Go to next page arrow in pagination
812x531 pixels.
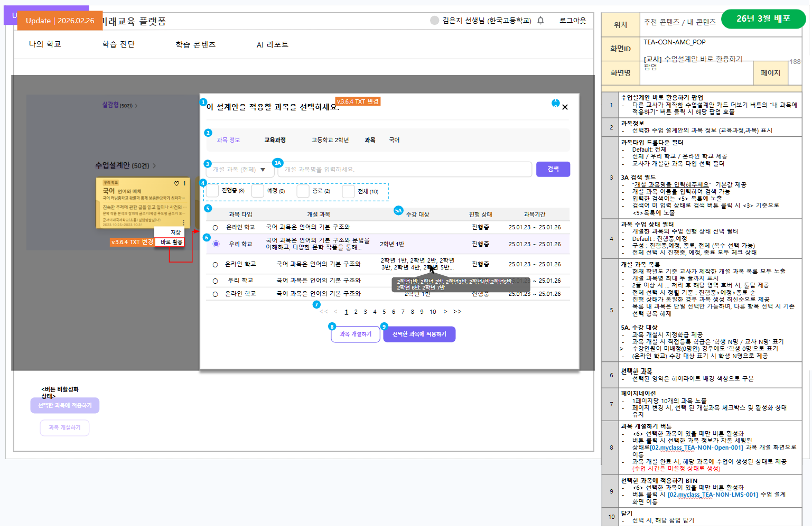[x=445, y=312]
